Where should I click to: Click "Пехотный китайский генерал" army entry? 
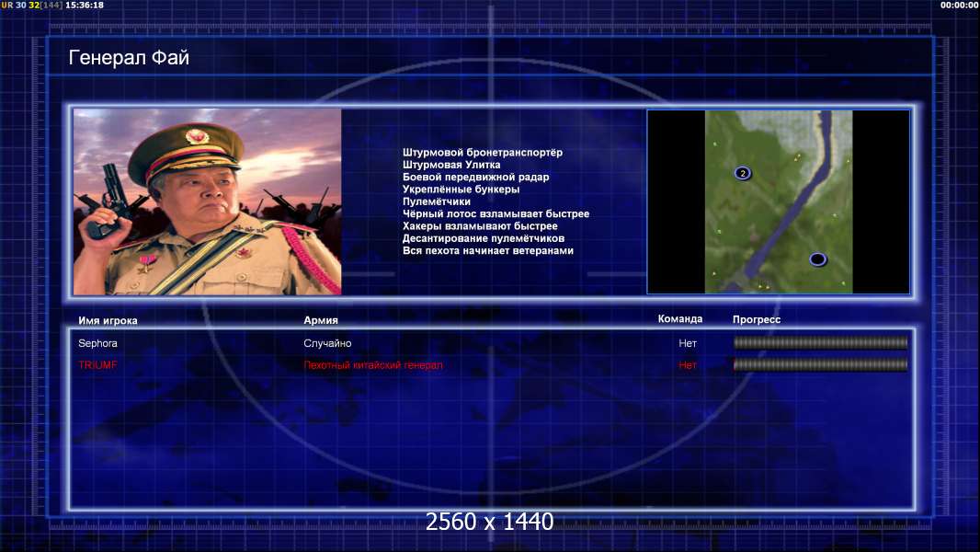[373, 365]
